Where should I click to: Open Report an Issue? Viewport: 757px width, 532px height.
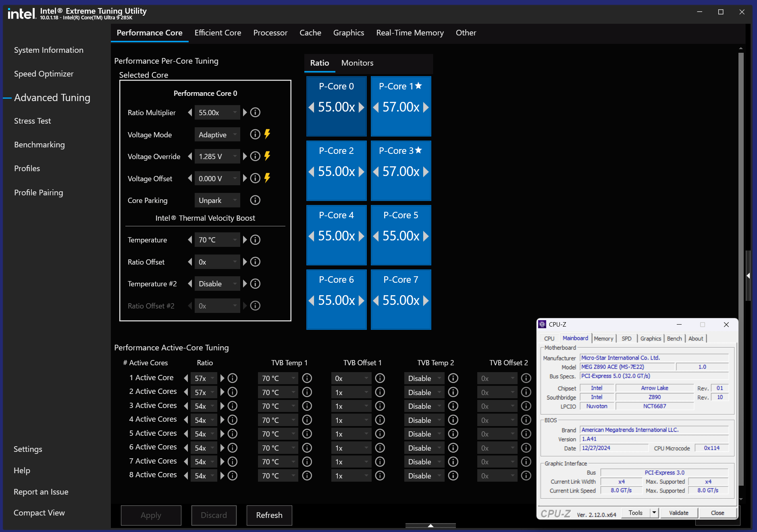[x=41, y=492]
